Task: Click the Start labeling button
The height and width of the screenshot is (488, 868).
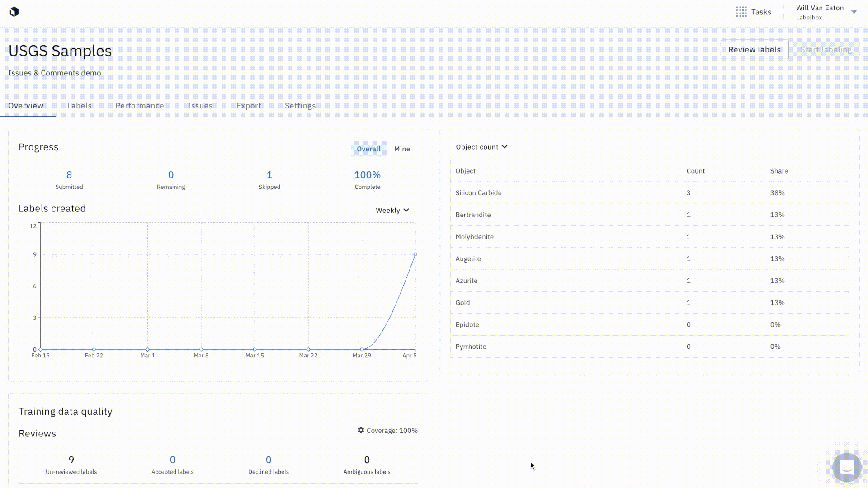Action: 826,50
